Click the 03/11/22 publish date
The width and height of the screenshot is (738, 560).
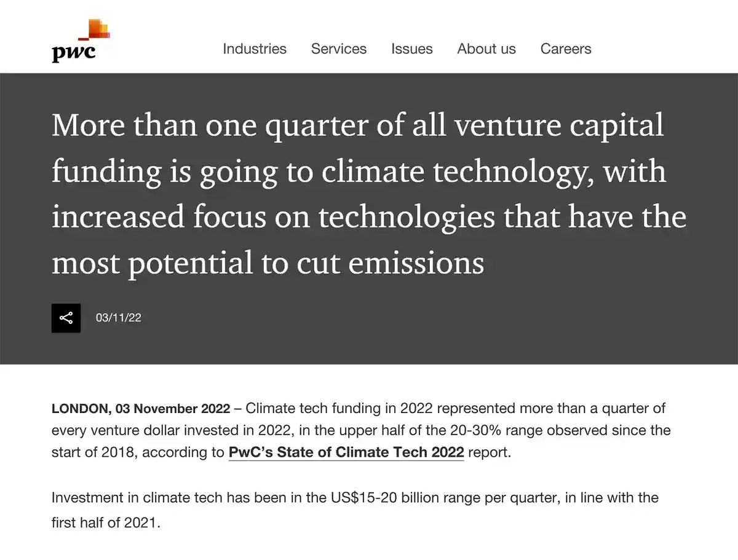119,318
